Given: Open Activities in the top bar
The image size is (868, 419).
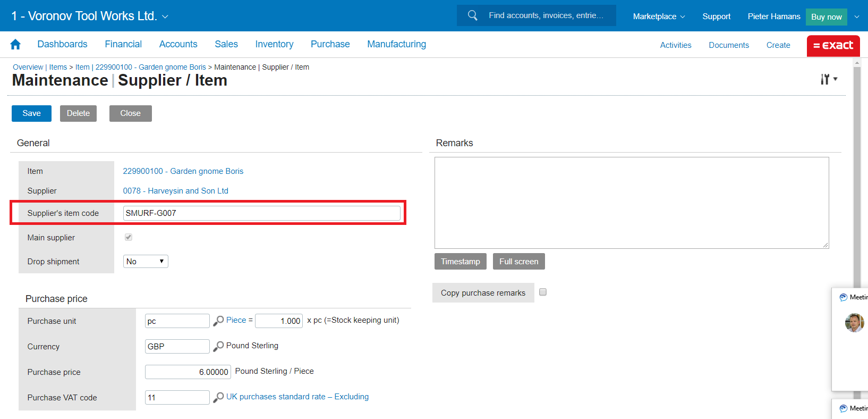Looking at the screenshot, I should [676, 45].
